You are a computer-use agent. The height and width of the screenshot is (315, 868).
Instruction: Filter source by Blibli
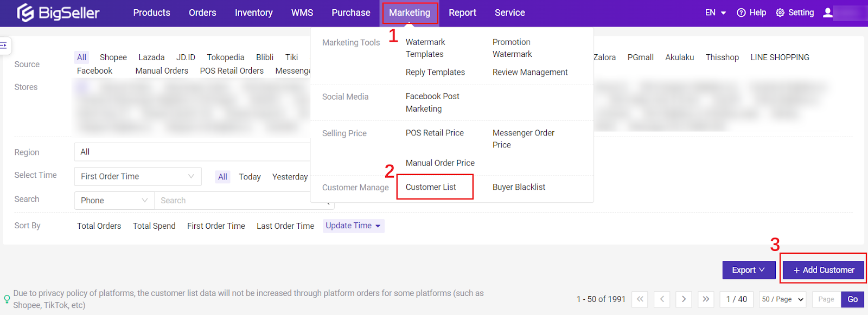(x=265, y=57)
